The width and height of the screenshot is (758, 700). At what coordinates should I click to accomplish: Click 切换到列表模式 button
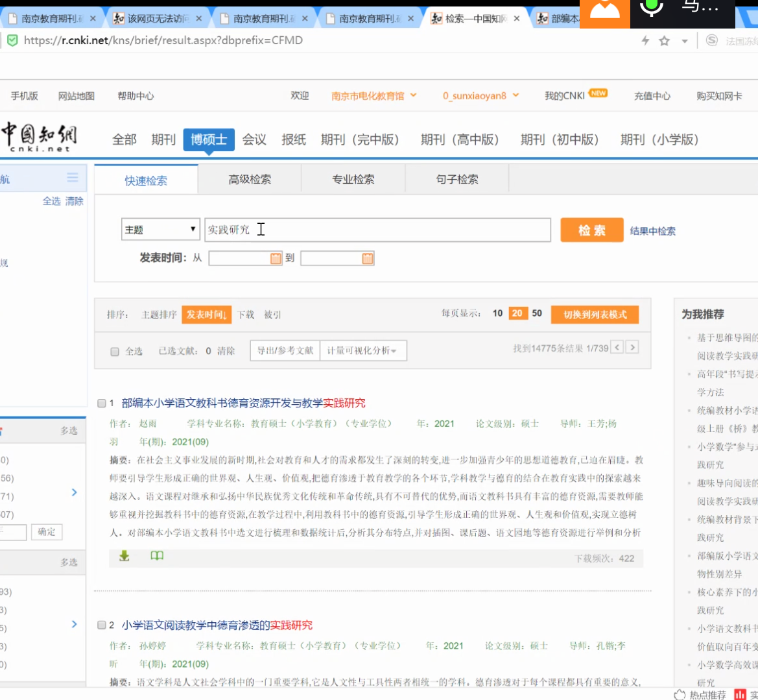[x=595, y=315]
